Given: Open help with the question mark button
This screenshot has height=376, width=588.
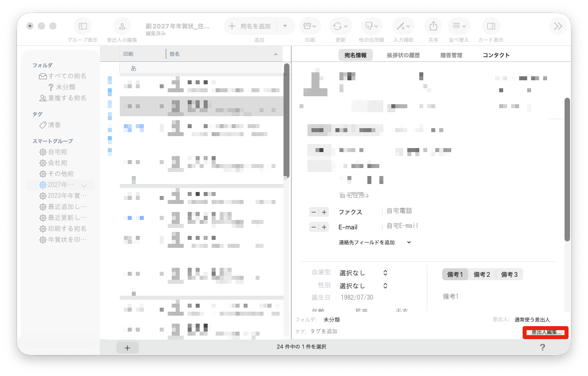Looking at the screenshot, I should point(542,347).
